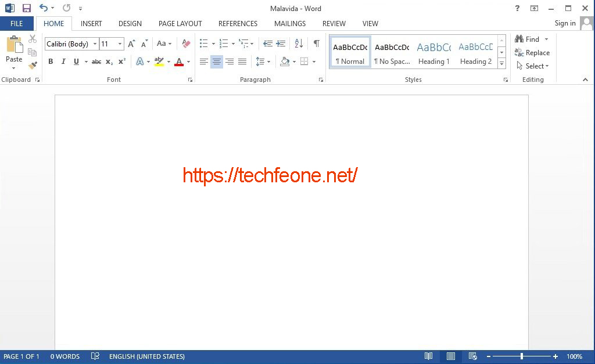Decrease the paragraph indent
This screenshot has width=595, height=364.
(267, 44)
